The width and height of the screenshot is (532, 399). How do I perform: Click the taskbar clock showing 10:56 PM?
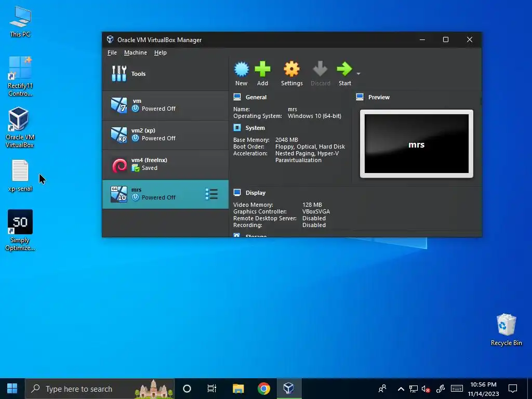pyautogui.click(x=483, y=389)
